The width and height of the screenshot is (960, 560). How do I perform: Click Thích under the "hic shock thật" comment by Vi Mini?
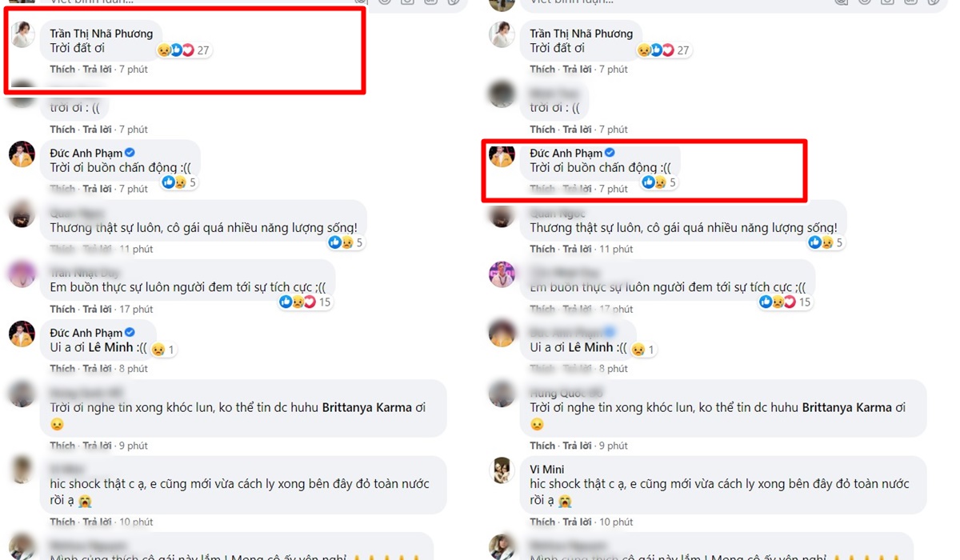tap(542, 522)
